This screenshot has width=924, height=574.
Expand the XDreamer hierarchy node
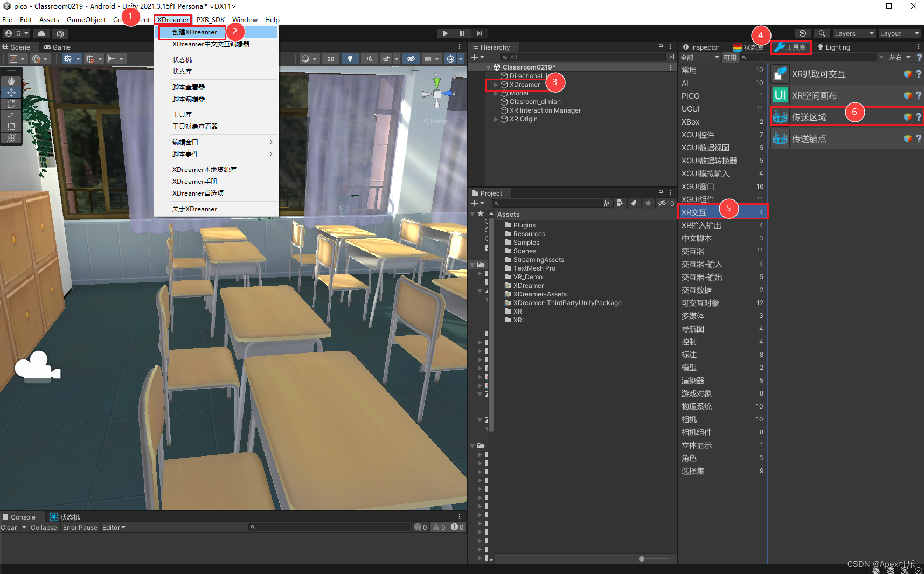(496, 85)
